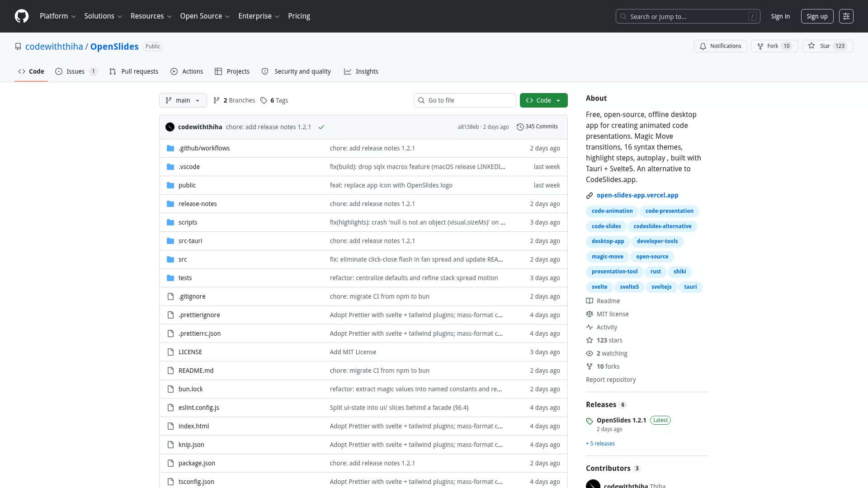This screenshot has height=488, width=868.
Task: View the 345 Commits history
Action: [x=537, y=127]
